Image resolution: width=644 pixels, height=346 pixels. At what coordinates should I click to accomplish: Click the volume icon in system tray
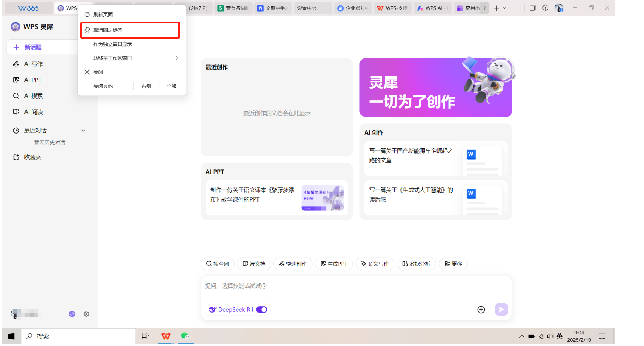[550, 336]
